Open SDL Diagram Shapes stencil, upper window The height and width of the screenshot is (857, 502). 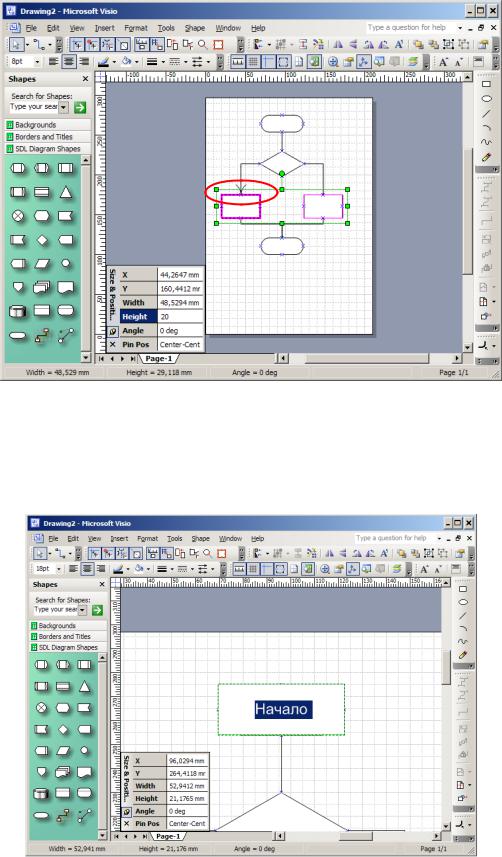[47, 149]
